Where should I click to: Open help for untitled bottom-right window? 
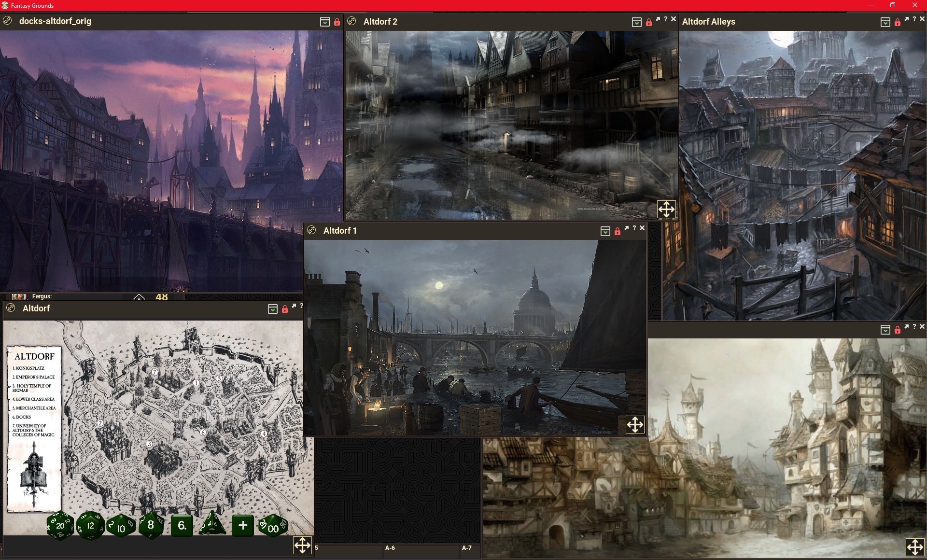tap(914, 327)
